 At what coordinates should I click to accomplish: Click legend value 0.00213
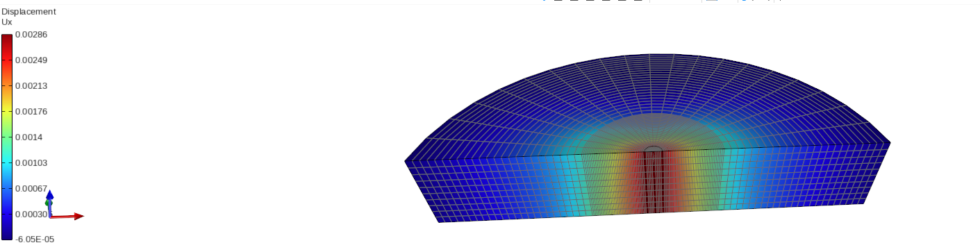click(x=31, y=86)
